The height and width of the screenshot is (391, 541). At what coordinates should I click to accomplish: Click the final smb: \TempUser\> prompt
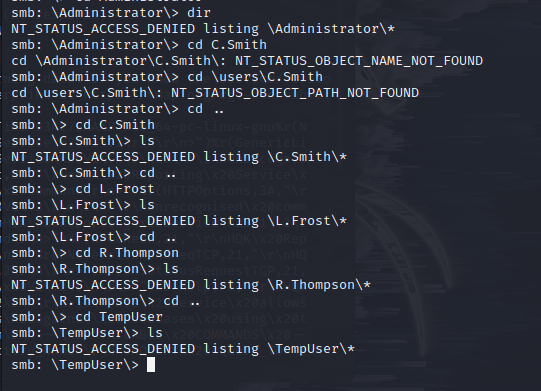click(75, 365)
